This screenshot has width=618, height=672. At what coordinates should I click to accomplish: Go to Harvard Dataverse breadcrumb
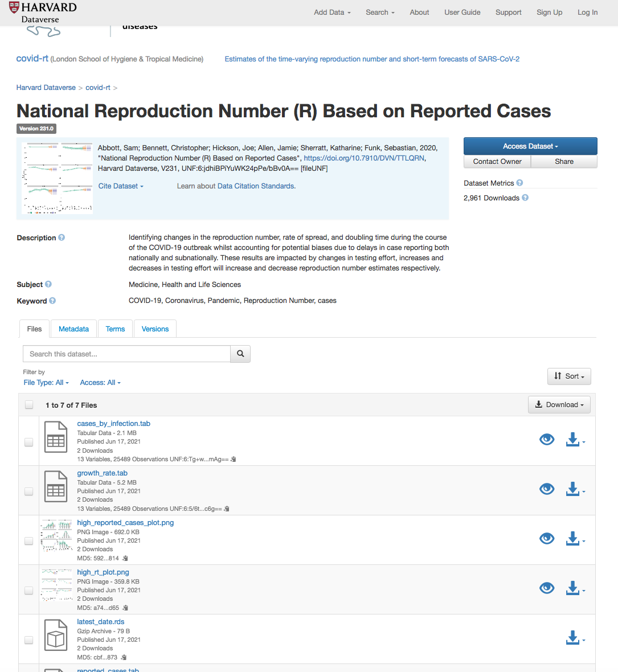[x=46, y=88]
